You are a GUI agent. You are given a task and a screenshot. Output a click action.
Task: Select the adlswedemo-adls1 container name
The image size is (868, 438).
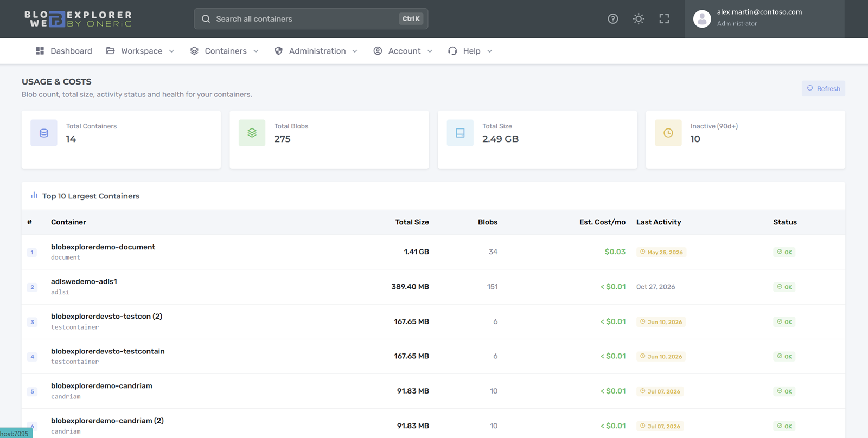[84, 281]
